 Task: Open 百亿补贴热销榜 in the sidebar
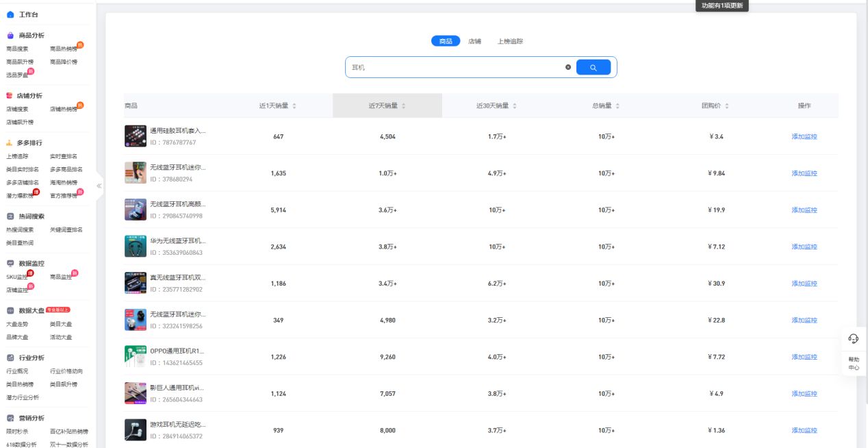coord(69,432)
